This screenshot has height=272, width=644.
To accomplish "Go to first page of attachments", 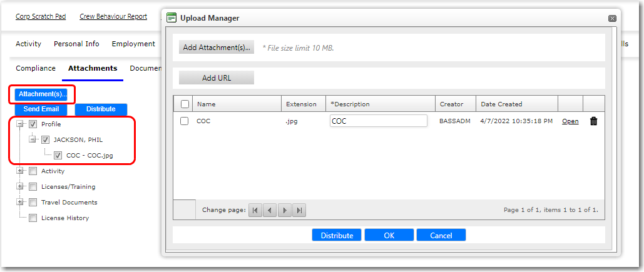I will (x=255, y=211).
